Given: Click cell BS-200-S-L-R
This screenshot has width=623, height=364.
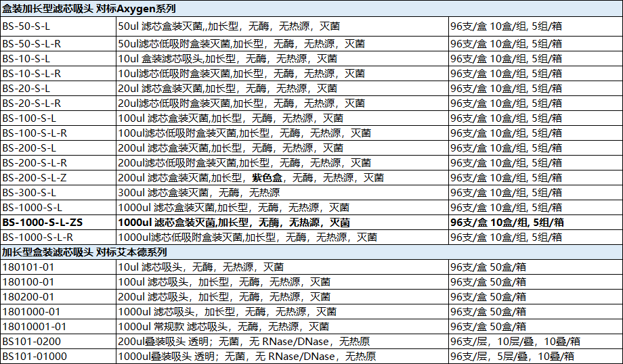Looking at the screenshot, I should coord(58,163).
